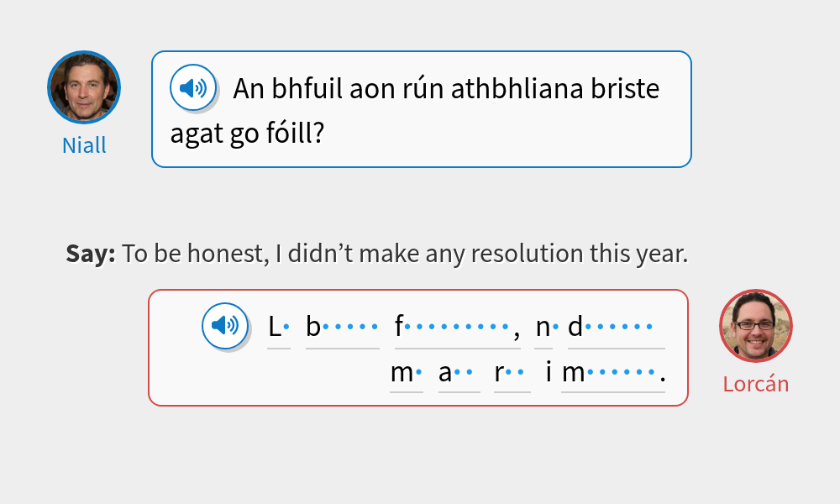840x504 pixels.
Task: Click the blank starting with r
Action: pos(512,376)
